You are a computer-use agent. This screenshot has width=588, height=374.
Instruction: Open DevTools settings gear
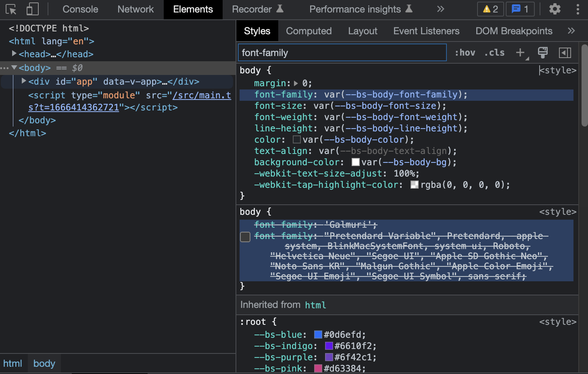point(555,9)
